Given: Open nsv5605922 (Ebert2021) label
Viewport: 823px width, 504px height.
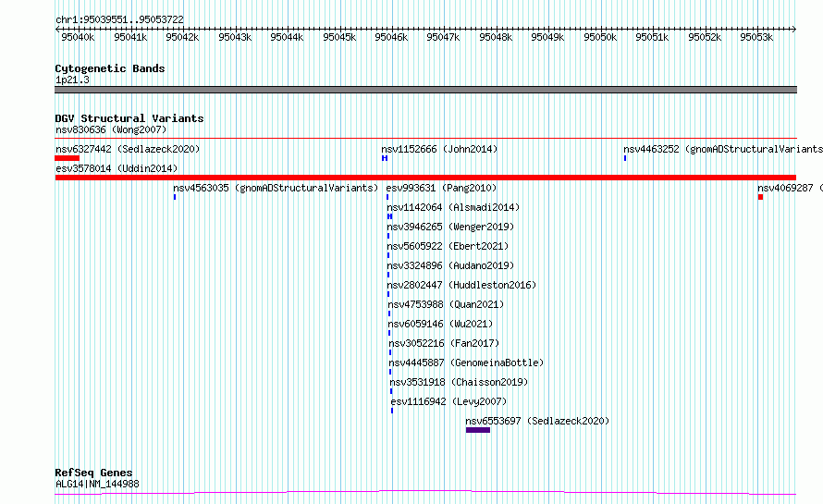Looking at the screenshot, I should [448, 246].
